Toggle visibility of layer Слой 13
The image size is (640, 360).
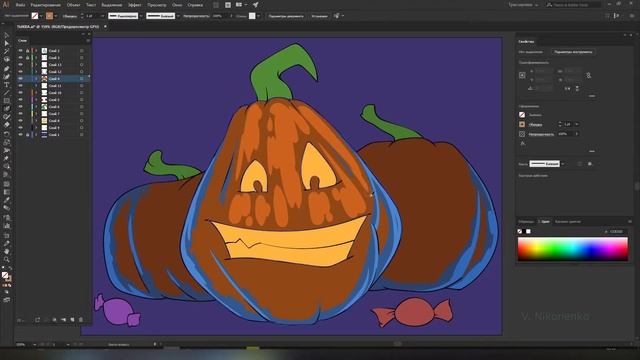[x=20, y=64]
